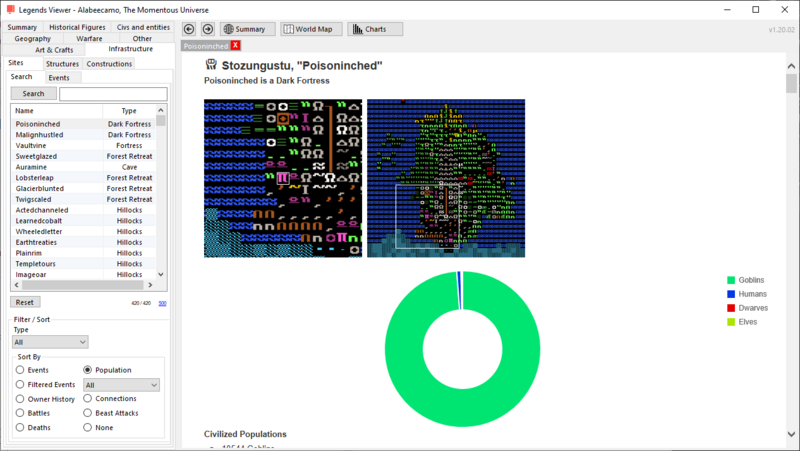Select the Twigscaled site row
This screenshot has width=800, height=451.
click(83, 199)
